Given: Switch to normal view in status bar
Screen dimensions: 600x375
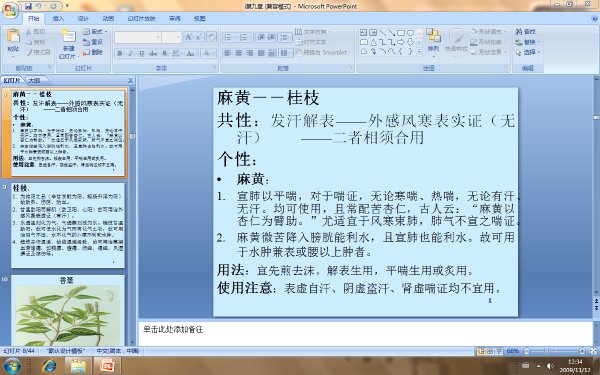Looking at the screenshot, I should pos(481,351).
